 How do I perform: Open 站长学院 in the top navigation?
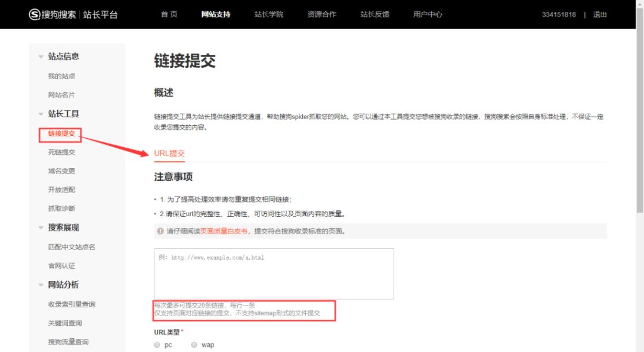(268, 14)
